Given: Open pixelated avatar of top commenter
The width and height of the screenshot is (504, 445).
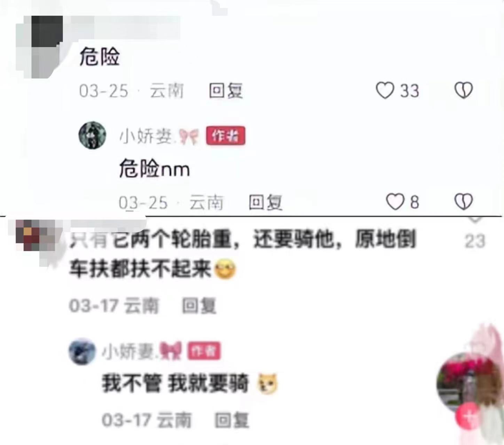Looking at the screenshot, I should click(x=39, y=47).
